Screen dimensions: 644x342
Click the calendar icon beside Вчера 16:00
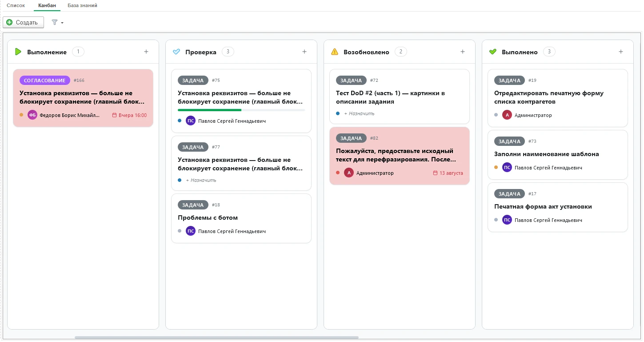pos(115,115)
